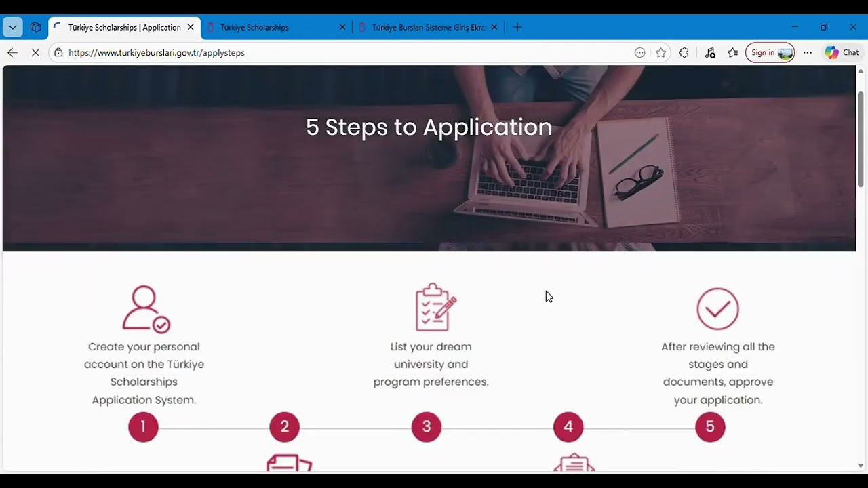Viewport: 868px width, 488px height.
Task: Select step 3 circle on timeline
Action: [x=427, y=427]
